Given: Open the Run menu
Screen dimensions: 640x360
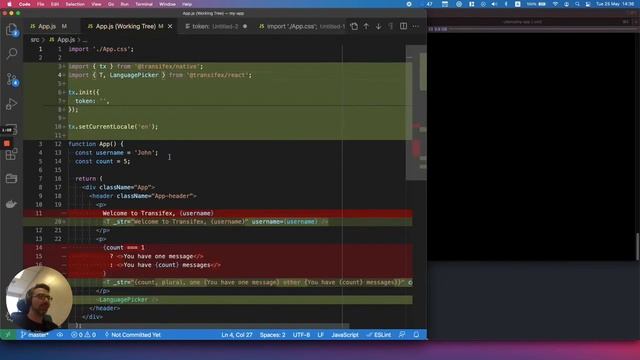Looking at the screenshot, I should click(x=124, y=4).
